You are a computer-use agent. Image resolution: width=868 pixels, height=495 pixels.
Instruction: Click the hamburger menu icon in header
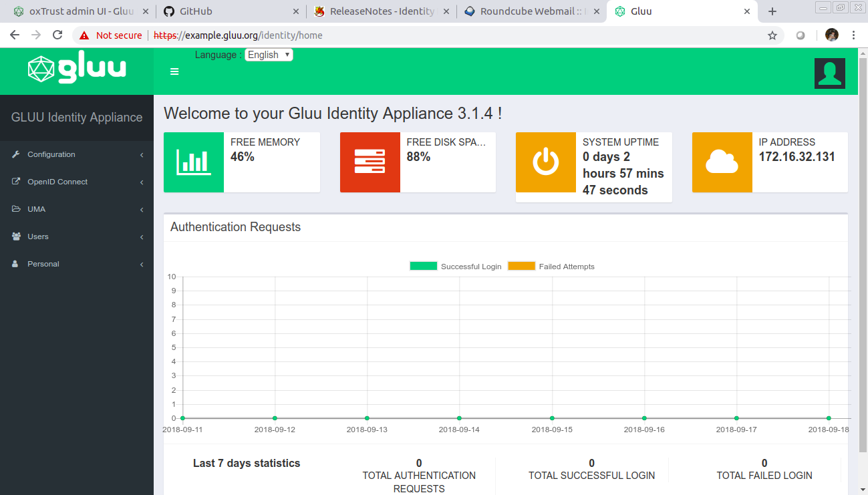[174, 71]
